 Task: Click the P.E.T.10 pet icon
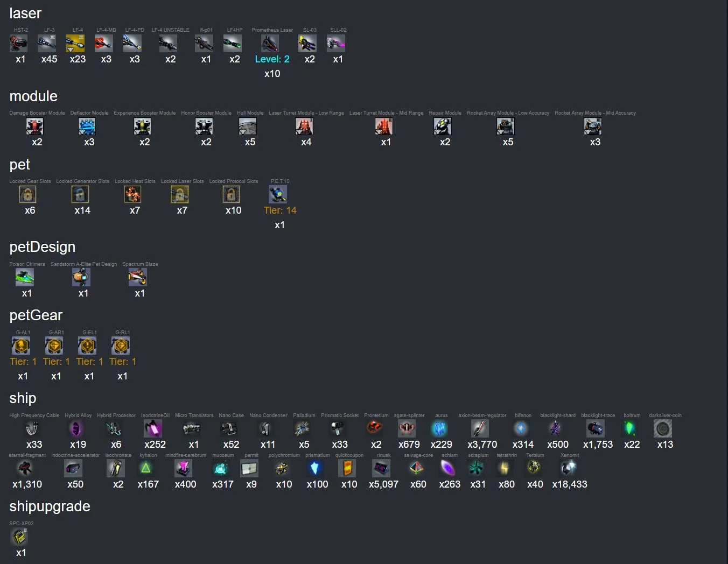click(x=277, y=194)
